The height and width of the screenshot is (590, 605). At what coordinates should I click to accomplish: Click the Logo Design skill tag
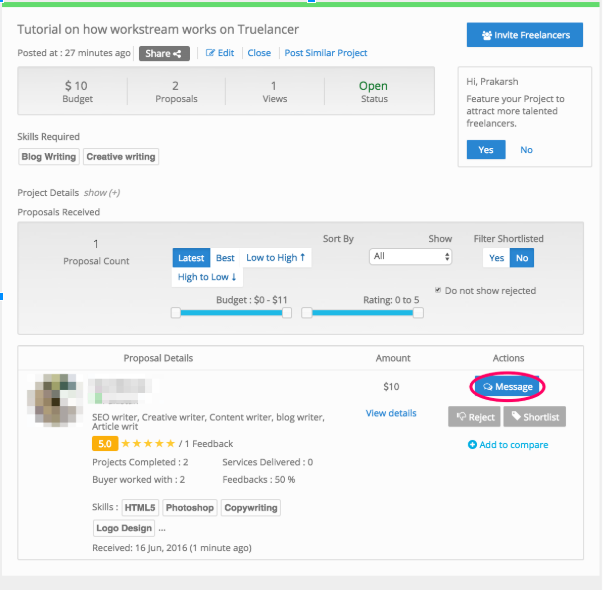[x=124, y=529]
